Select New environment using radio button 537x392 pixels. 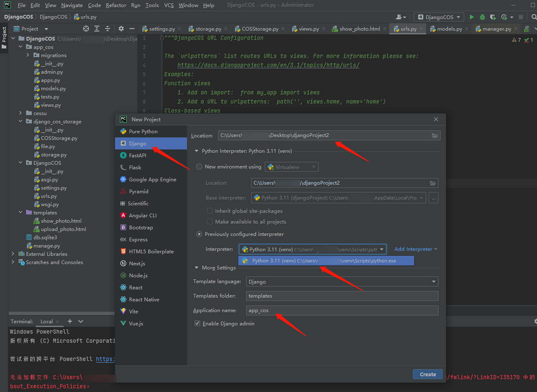tap(199, 167)
